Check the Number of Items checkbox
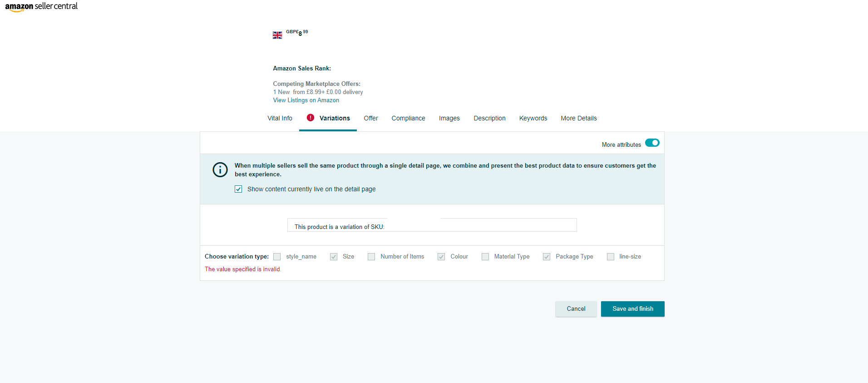868x383 pixels. coord(371,257)
